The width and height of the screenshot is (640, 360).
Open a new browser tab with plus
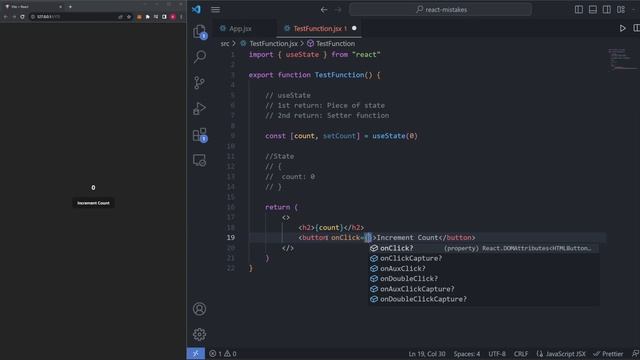[70, 7]
